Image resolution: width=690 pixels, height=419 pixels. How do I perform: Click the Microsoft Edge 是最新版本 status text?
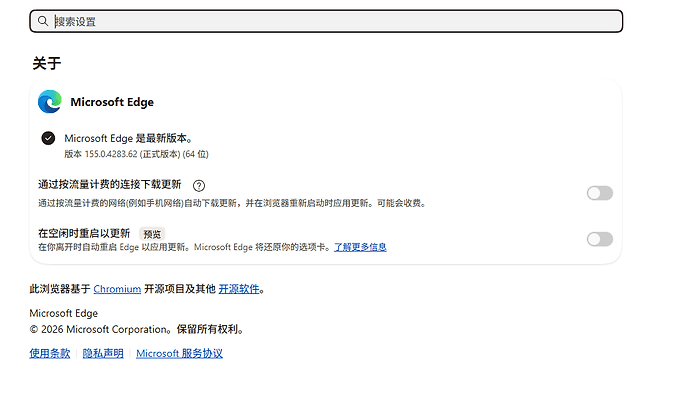point(129,138)
